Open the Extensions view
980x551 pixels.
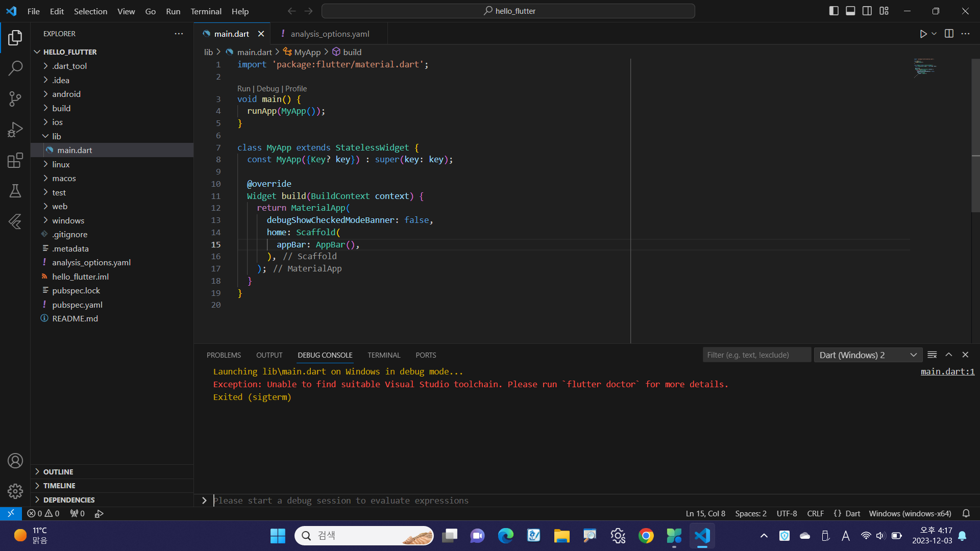15,160
